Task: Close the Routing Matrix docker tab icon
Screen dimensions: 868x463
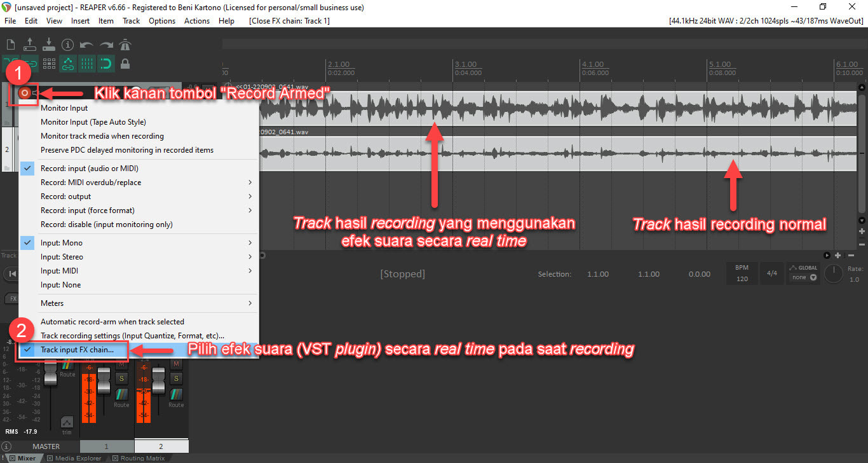Action: (x=115, y=459)
